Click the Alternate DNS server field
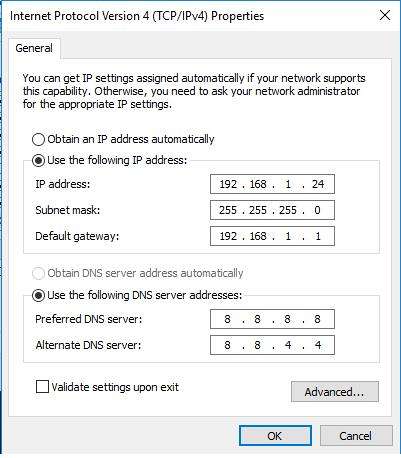Viewport: 401px width, 458px height. pyautogui.click(x=272, y=345)
